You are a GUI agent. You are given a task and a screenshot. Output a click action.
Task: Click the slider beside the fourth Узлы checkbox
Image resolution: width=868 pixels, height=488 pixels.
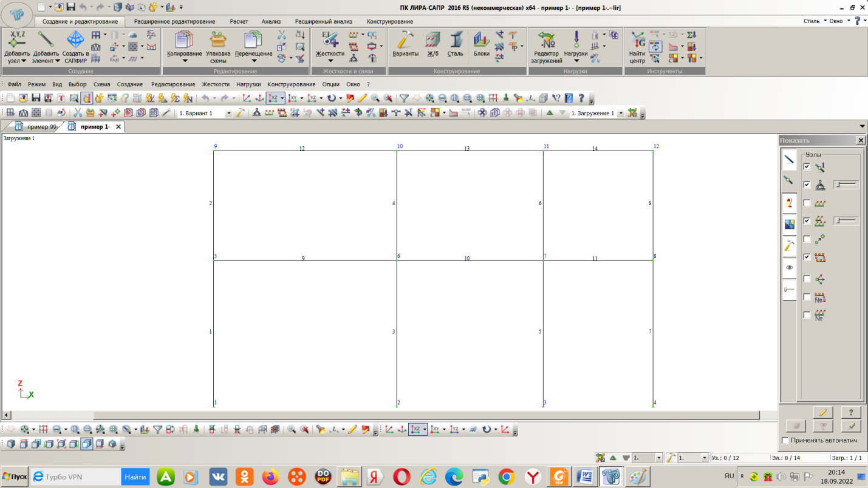[x=846, y=221]
